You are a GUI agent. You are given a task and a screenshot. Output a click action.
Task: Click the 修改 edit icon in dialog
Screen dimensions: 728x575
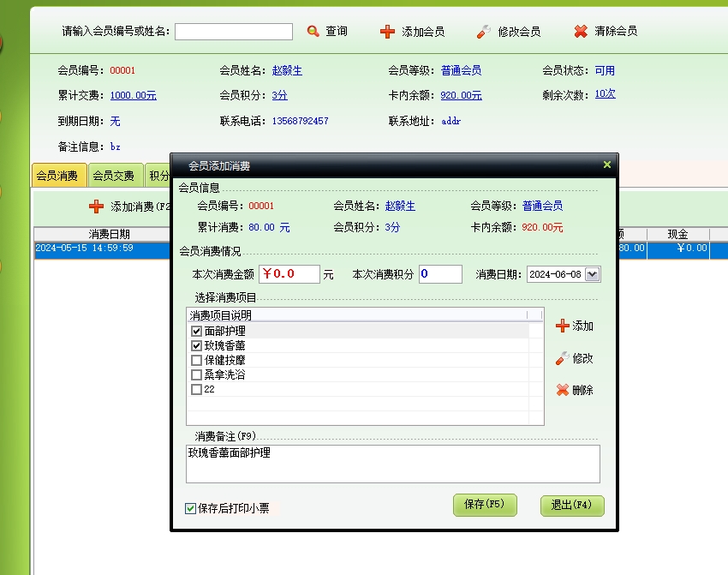coord(562,358)
